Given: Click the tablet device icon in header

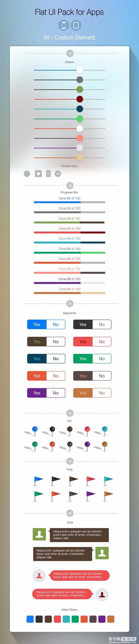Looking at the screenshot, I should tap(76, 25).
